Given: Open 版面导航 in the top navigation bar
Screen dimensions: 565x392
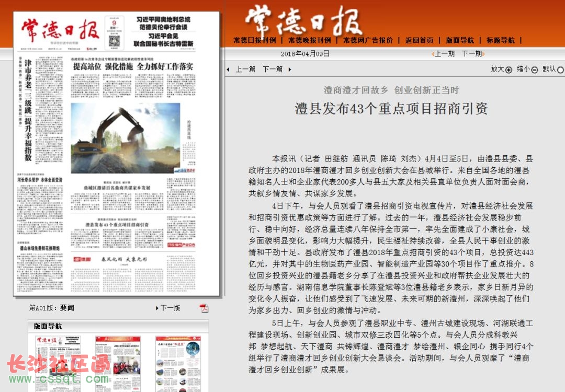Looking at the screenshot, I should coord(460,40).
